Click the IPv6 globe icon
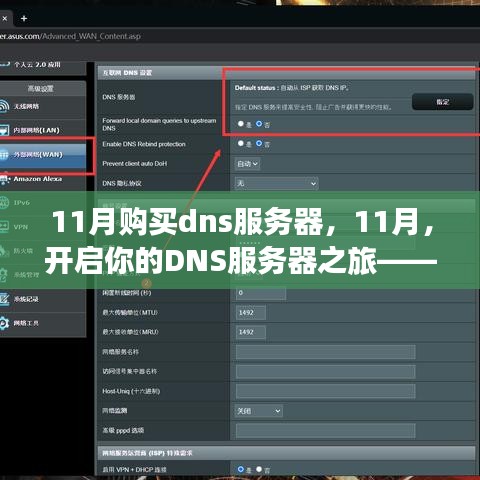The image size is (480, 480). 4,203
